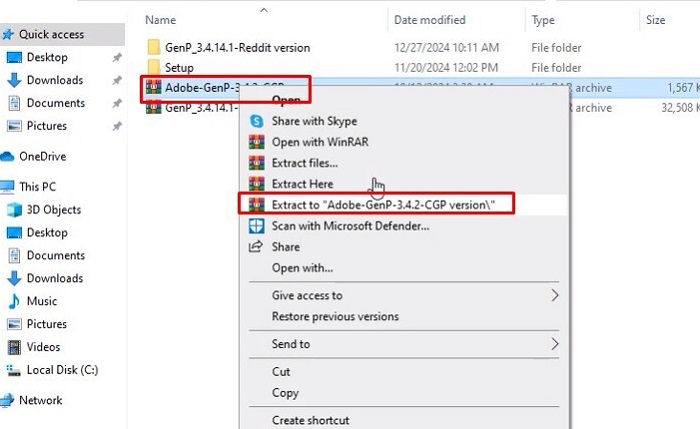700x429 pixels.
Task: Click the WinRAR icon beside Open with WinRAR
Action: [x=257, y=142]
